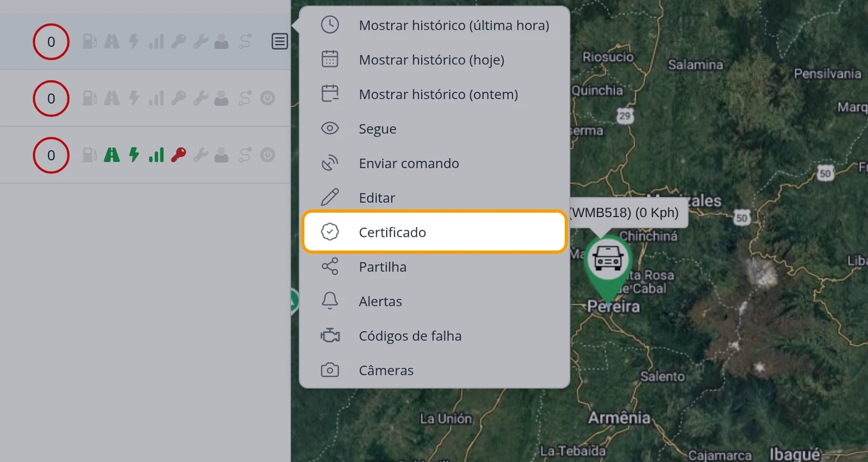Click the Pensilvania label on the map

tap(828, 74)
